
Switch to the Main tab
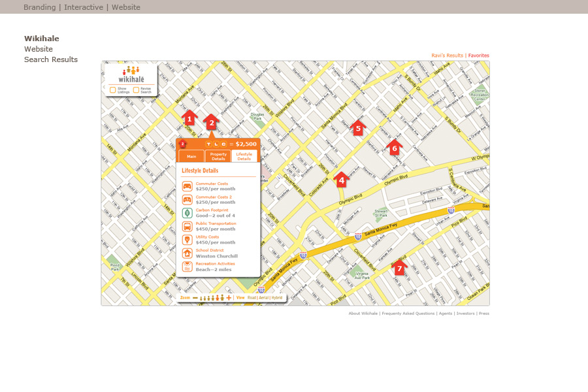coord(191,157)
